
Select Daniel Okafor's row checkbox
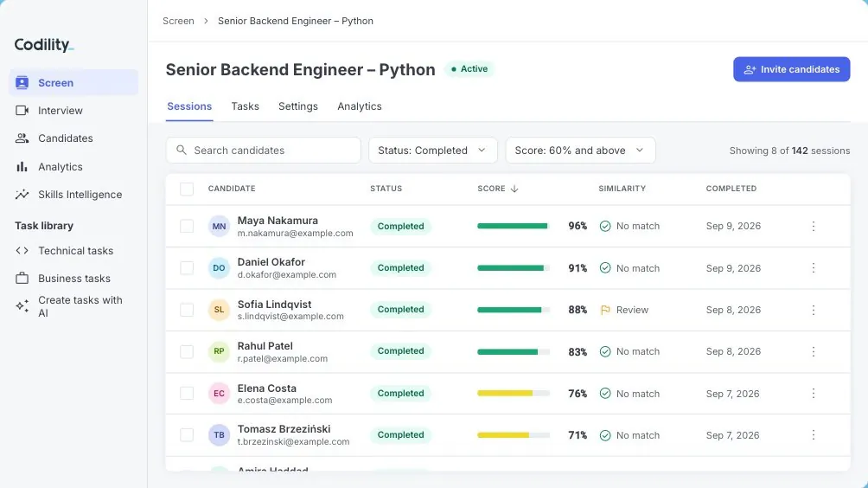(x=187, y=268)
